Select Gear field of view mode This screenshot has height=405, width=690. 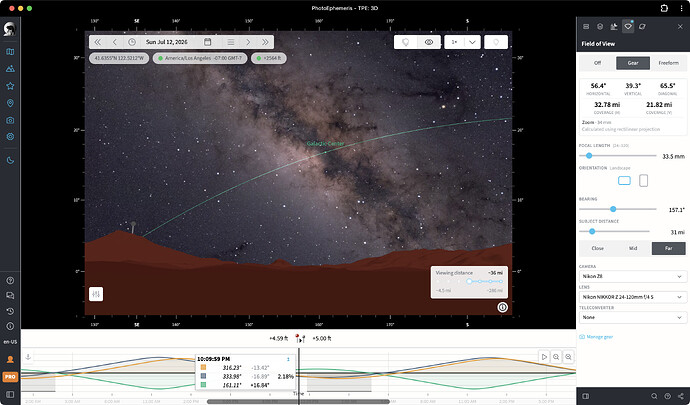click(633, 63)
